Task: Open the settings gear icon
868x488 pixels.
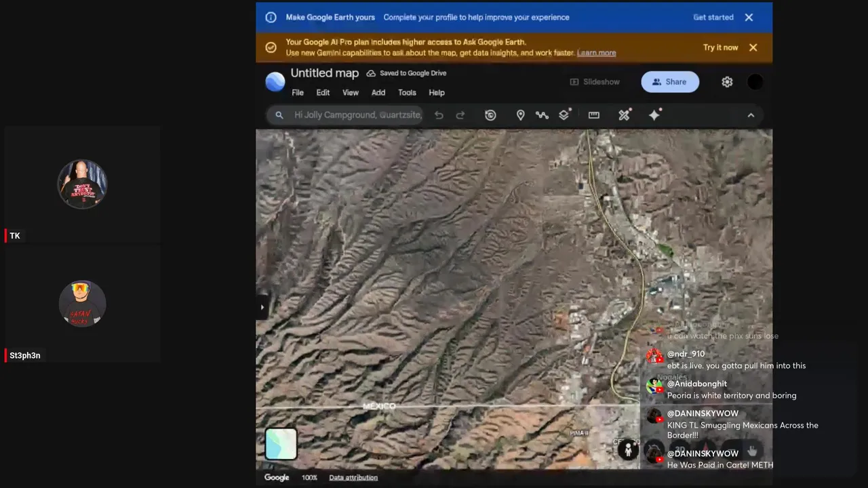Action: [727, 82]
